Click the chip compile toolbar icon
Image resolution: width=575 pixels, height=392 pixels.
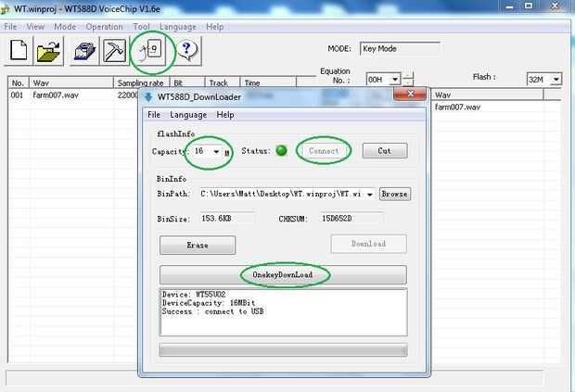84,51
